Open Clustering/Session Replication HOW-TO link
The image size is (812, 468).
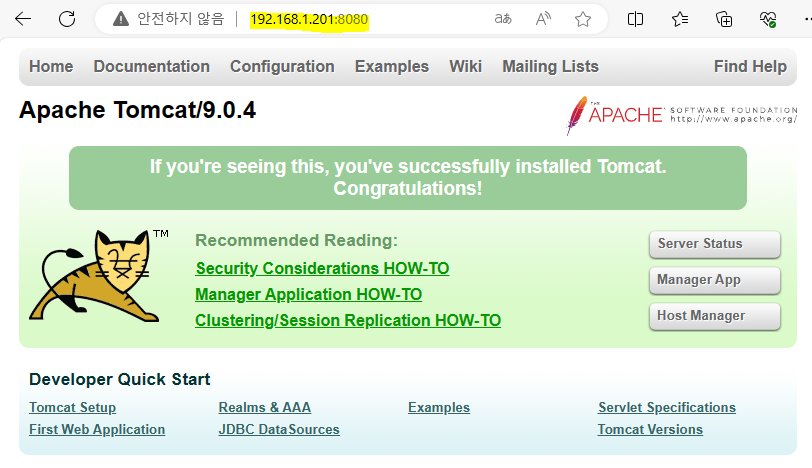click(x=348, y=320)
